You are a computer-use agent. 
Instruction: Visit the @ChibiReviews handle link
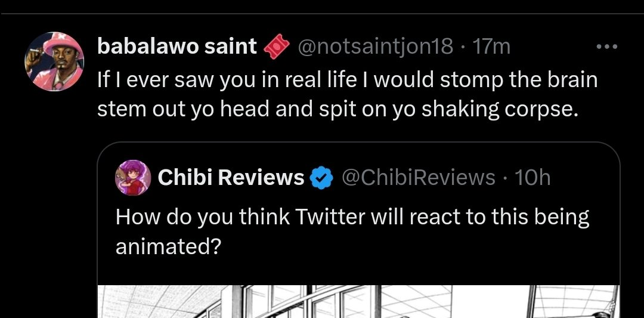tap(418, 177)
